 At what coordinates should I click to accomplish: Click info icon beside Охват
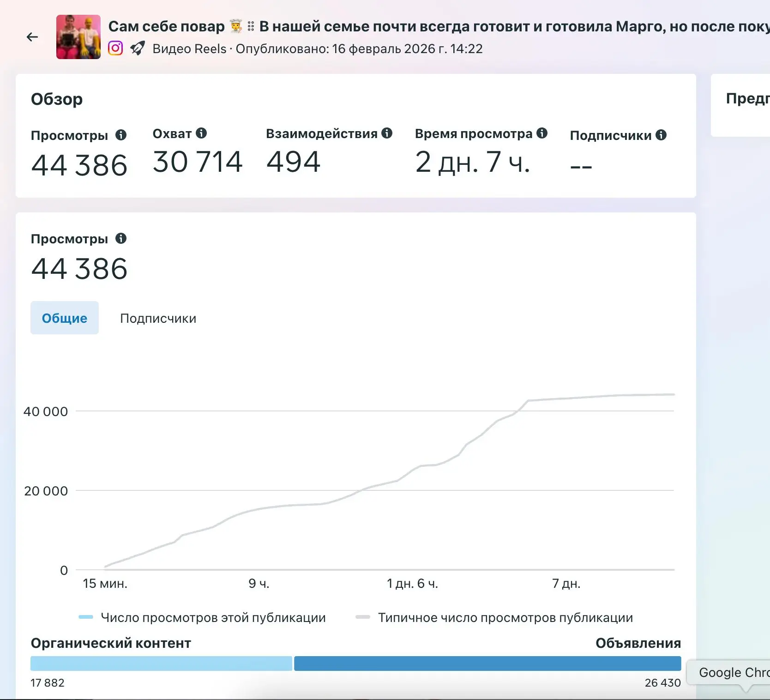(201, 133)
